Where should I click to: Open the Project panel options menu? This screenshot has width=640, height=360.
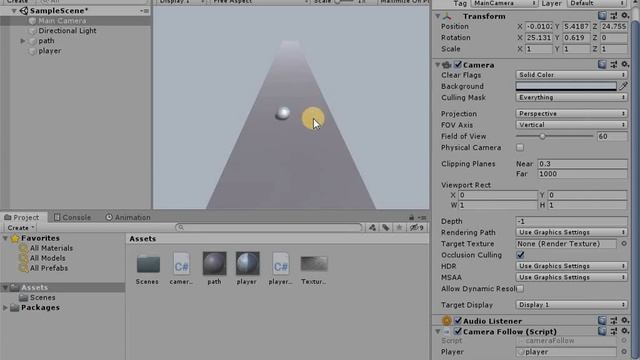[x=422, y=218]
